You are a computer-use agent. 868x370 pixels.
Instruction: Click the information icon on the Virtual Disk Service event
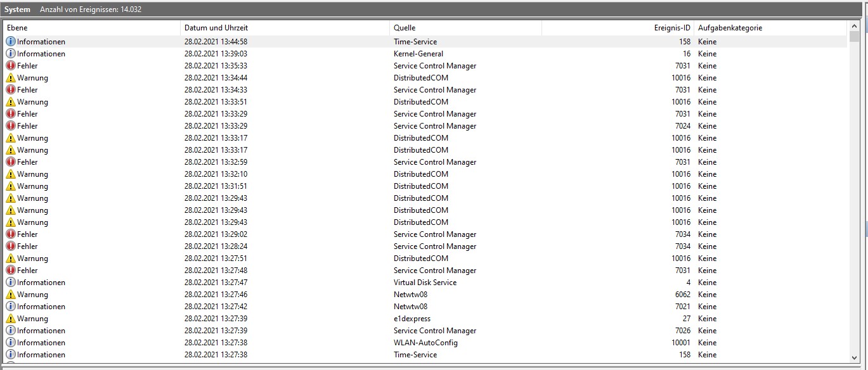pyautogui.click(x=9, y=282)
